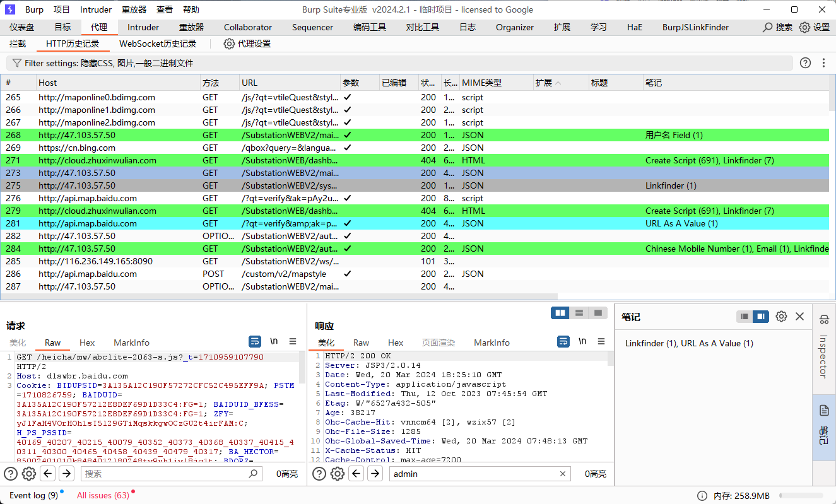Open request panel hamburger menu

click(x=293, y=341)
